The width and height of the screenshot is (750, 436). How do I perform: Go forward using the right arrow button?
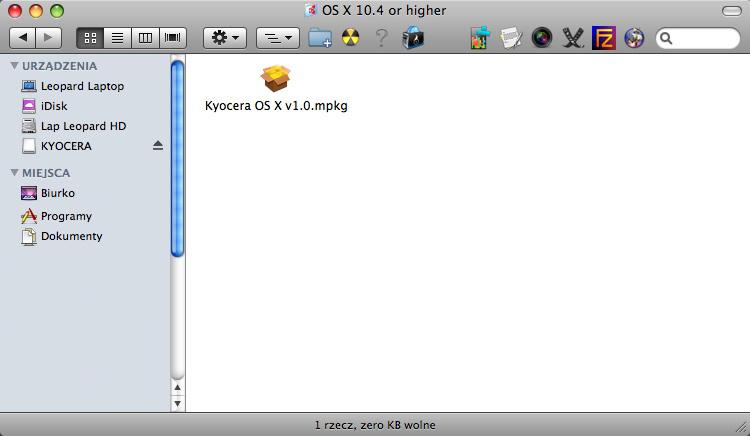pos(48,38)
